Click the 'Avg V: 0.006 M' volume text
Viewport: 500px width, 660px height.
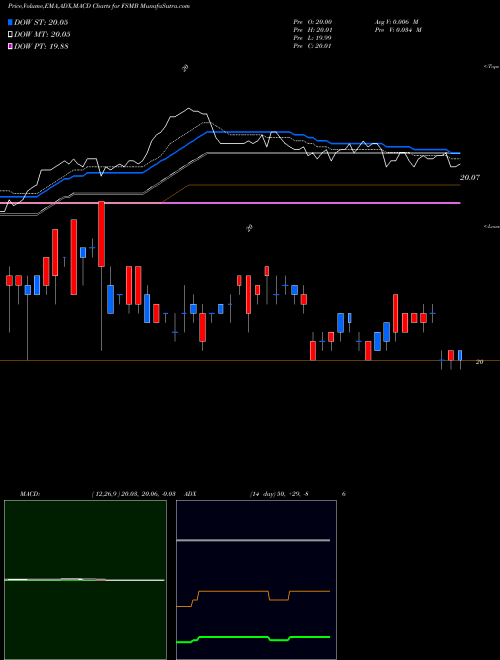(396, 22)
